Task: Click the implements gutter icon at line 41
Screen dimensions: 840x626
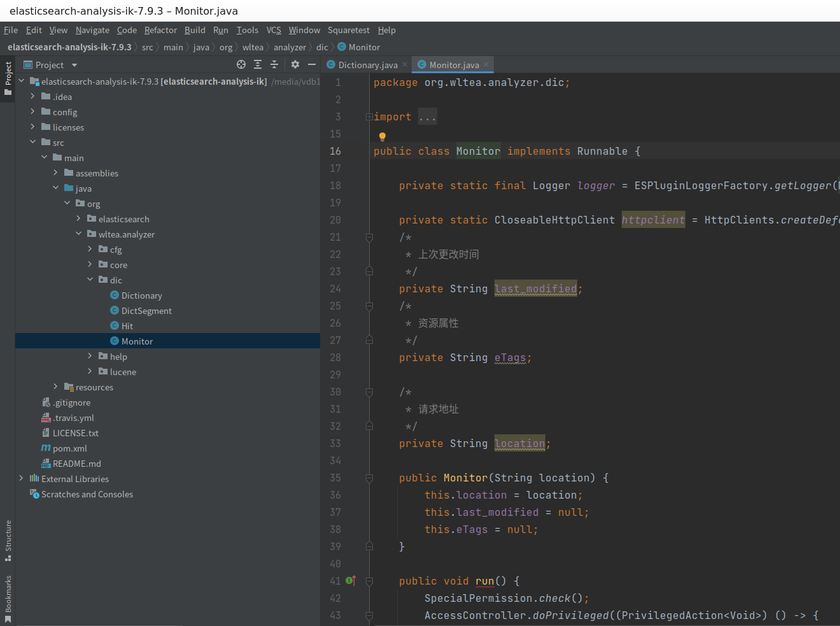Action: tap(351, 580)
